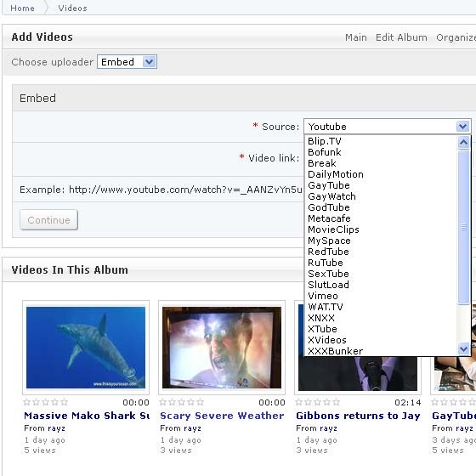This screenshot has height=476, width=476.
Task: Click the Massive Mako Shark title link
Action: pyautogui.click(x=87, y=416)
